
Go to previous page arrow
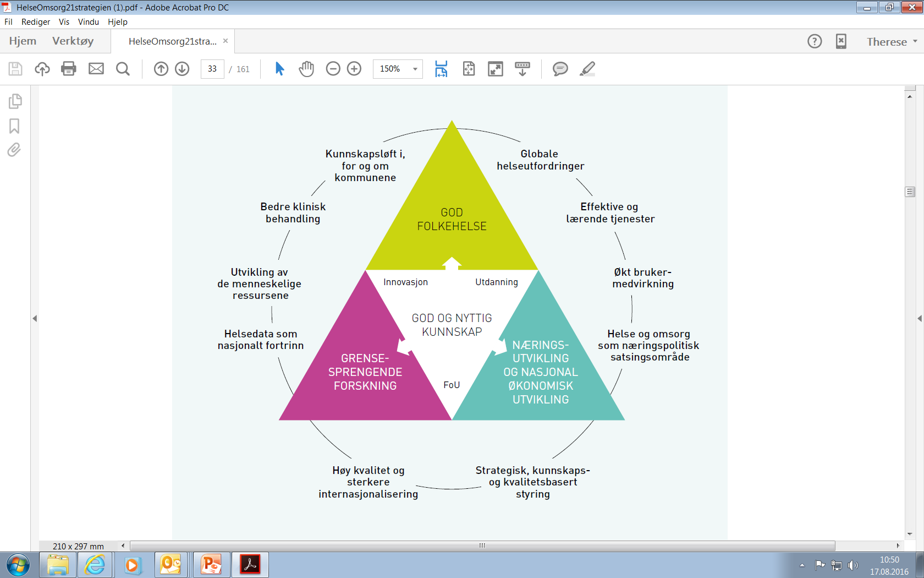pos(161,69)
